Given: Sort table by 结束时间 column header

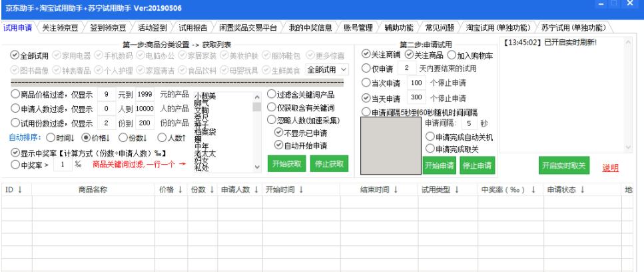Looking at the screenshot, I should [x=379, y=189].
